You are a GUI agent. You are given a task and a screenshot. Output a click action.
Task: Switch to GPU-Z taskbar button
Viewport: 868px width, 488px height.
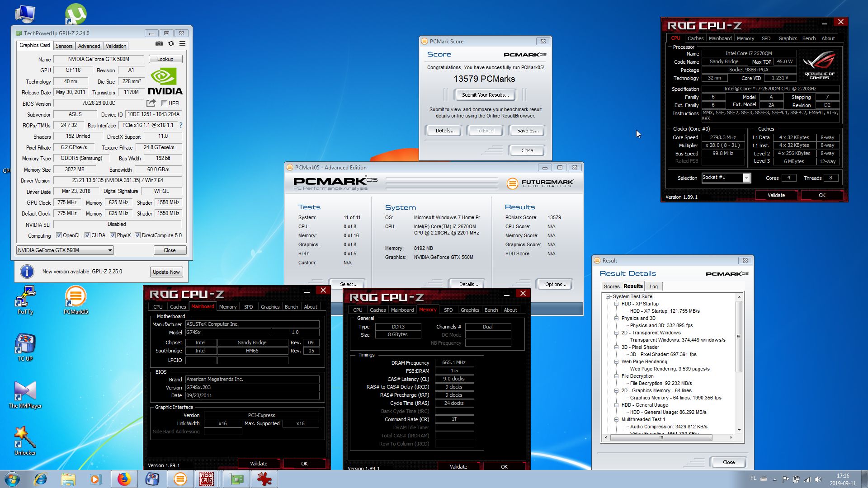pos(236,479)
